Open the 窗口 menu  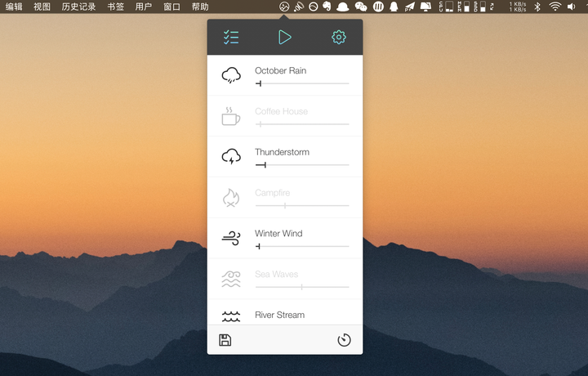coord(171,7)
